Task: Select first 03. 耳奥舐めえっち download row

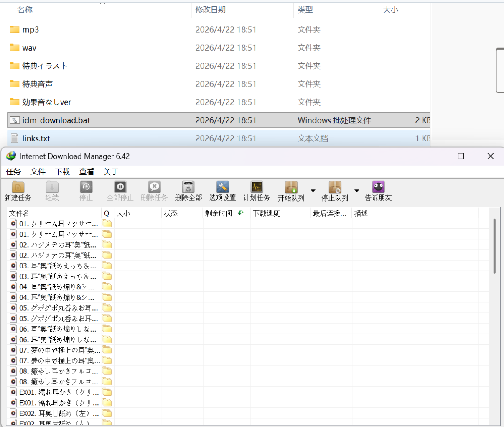Action: (248, 266)
